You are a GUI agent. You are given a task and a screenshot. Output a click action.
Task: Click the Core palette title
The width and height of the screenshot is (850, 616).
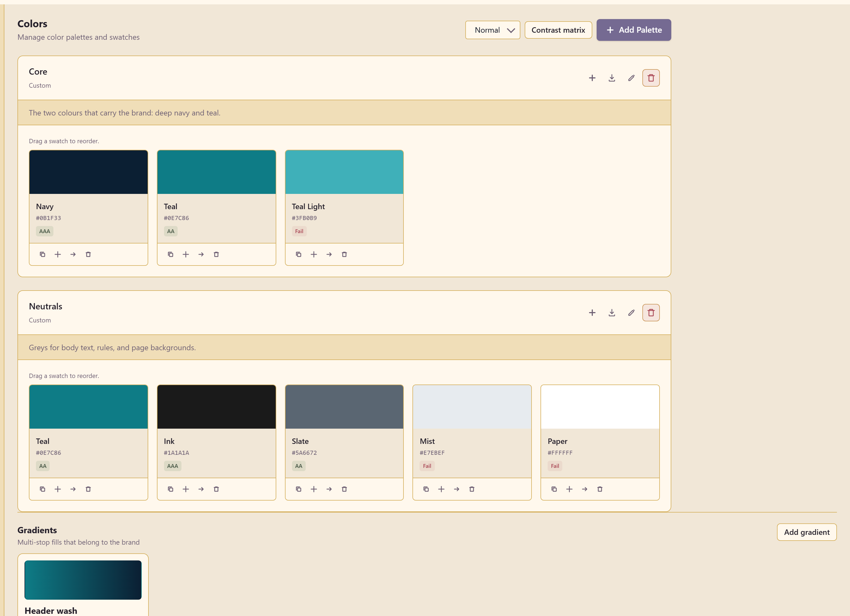pos(38,72)
